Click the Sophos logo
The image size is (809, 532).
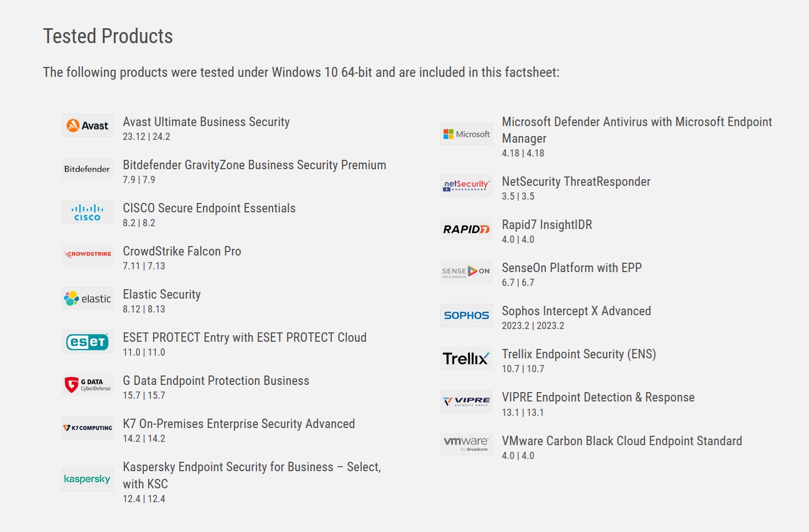[466, 315]
